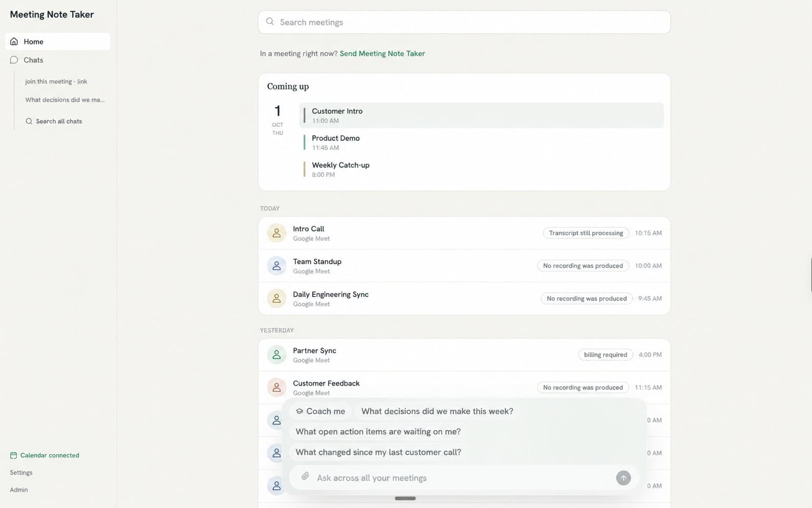Screen dimensions: 812x508
Task: Click the Coach me suggestion chip
Action: coord(320,411)
